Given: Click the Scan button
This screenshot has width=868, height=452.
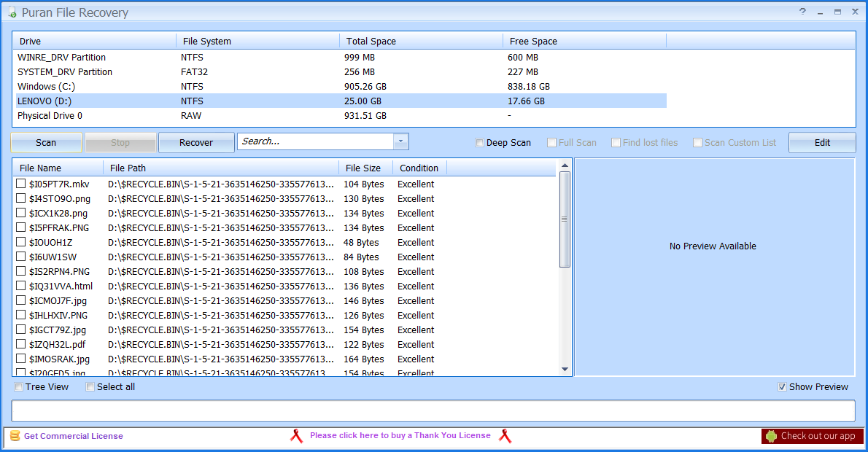Looking at the screenshot, I should coord(46,142).
